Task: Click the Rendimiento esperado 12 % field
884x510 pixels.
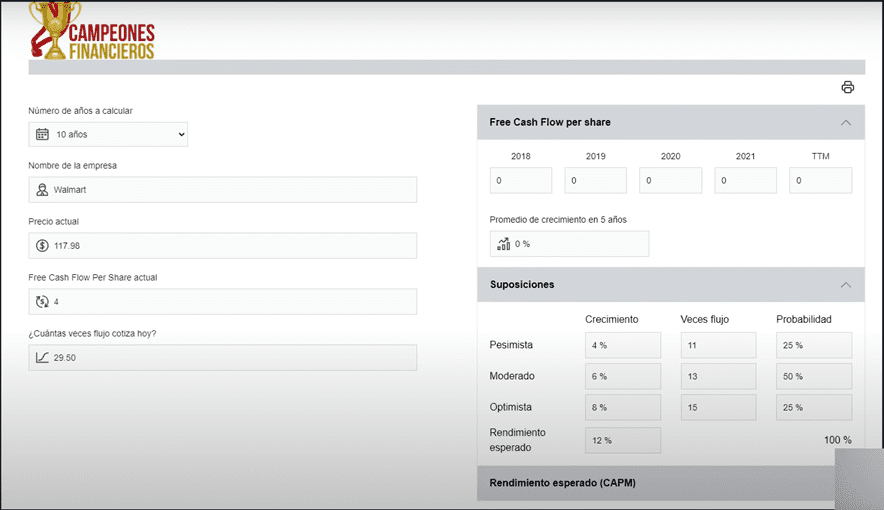Action: (x=622, y=441)
